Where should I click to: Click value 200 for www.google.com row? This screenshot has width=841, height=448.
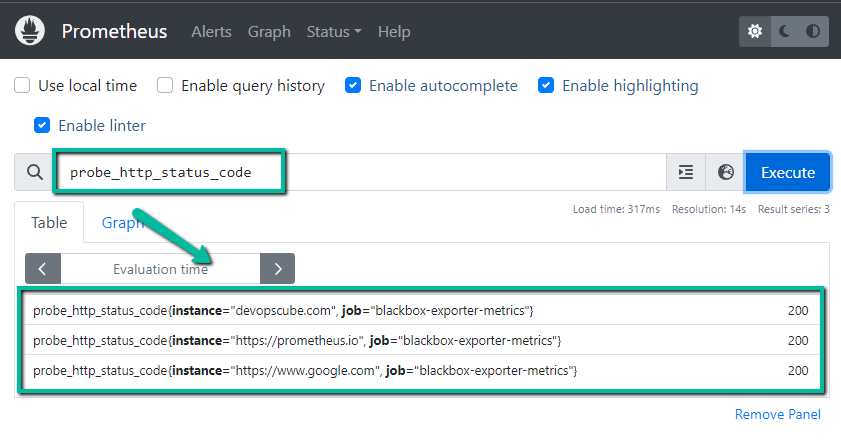coord(798,371)
